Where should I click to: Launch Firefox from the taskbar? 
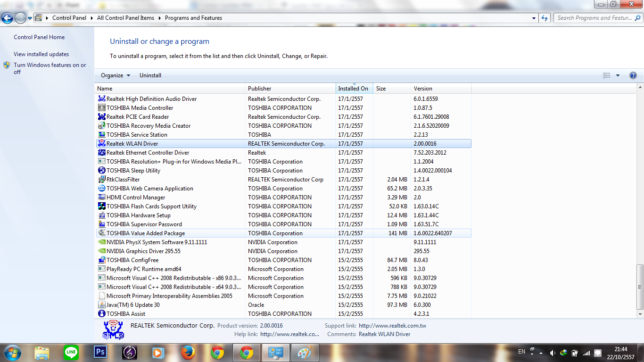click(188, 352)
